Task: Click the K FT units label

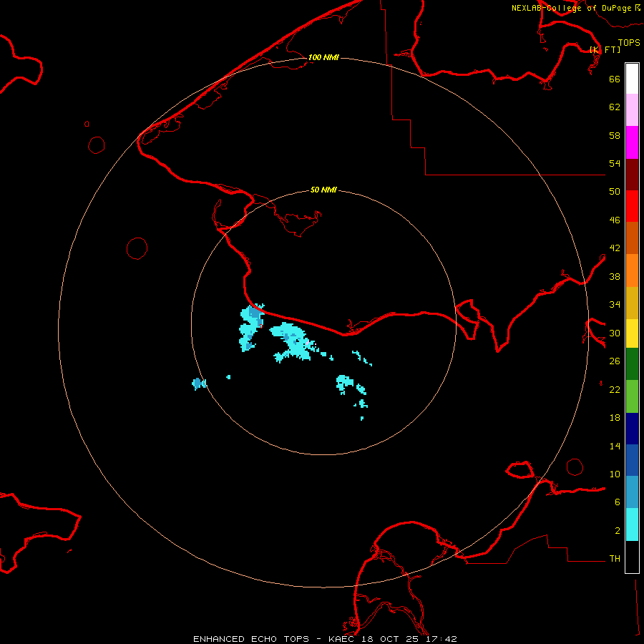Action: click(605, 49)
